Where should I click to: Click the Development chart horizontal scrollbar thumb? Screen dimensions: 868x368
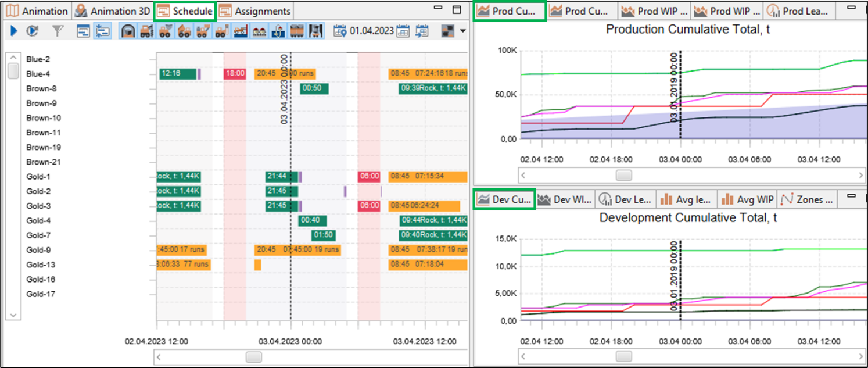[623, 356]
